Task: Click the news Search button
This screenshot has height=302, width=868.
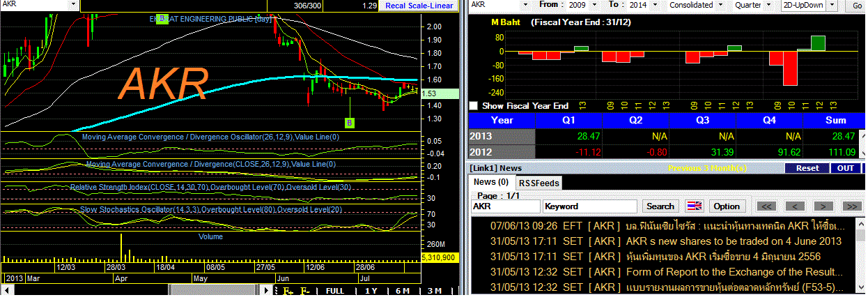Action: [x=660, y=206]
